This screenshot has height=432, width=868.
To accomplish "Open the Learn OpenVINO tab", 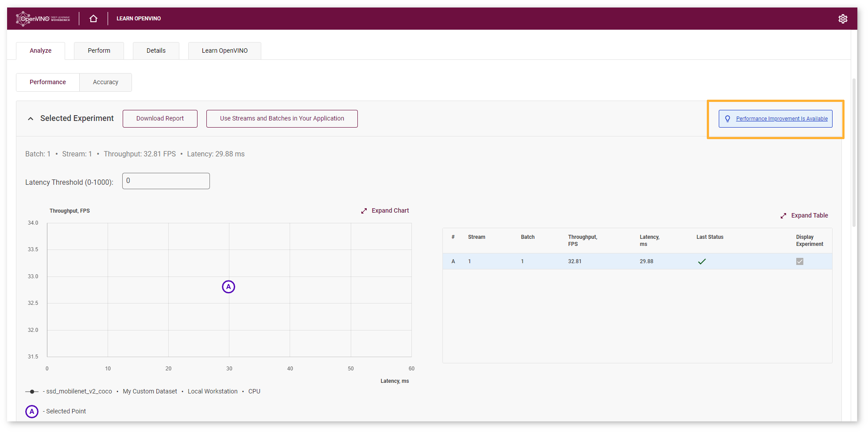I will pyautogui.click(x=225, y=51).
